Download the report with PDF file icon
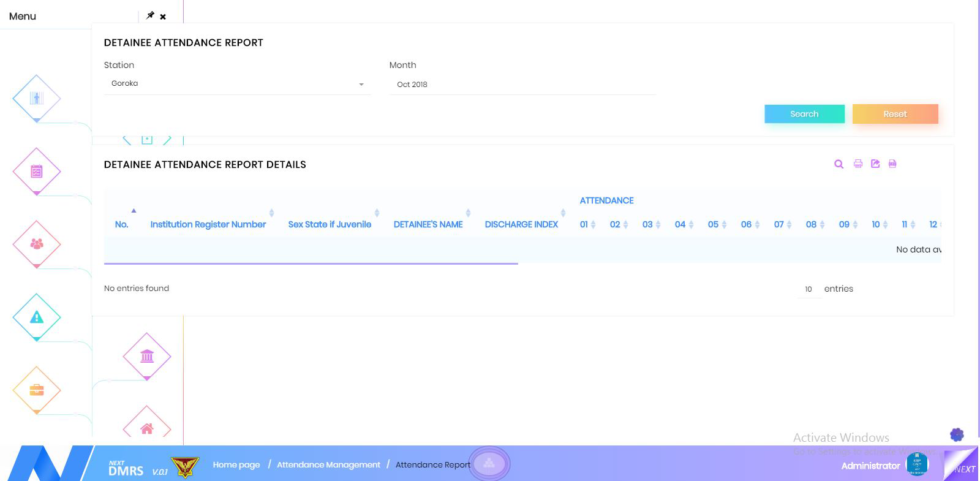This screenshot has width=980, height=481. [x=892, y=164]
